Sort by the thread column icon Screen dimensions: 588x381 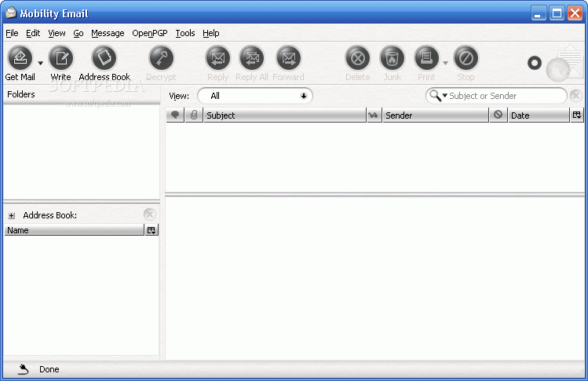coord(175,115)
